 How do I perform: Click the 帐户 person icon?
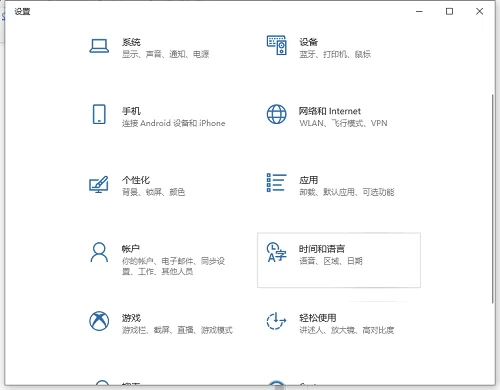[99, 252]
